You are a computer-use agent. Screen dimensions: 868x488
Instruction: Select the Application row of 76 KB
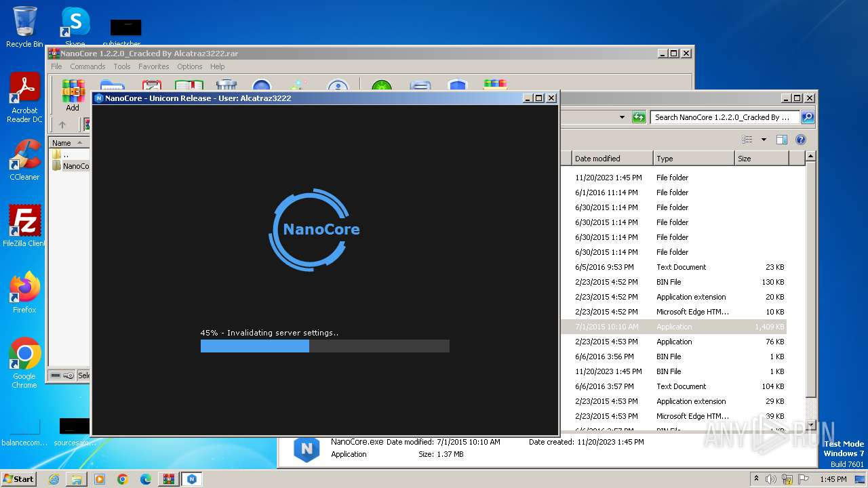coord(674,342)
